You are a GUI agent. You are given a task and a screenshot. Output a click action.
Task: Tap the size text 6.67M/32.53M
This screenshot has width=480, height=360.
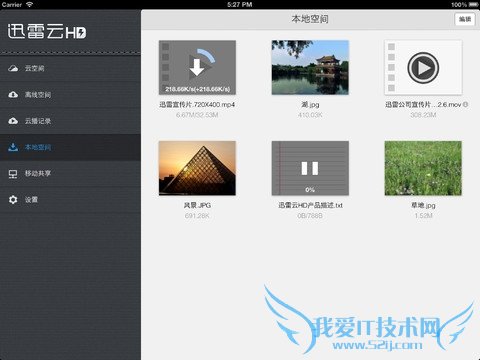click(197, 115)
